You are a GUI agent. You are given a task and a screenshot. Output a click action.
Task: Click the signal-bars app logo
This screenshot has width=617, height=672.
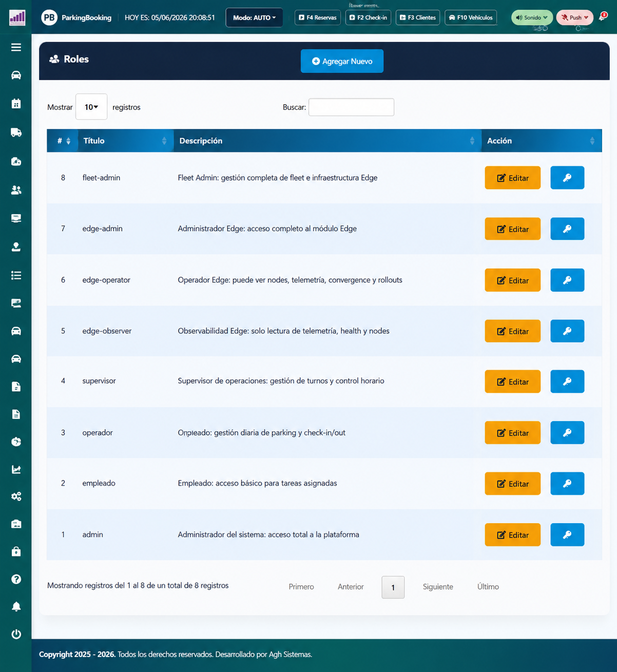tap(17, 18)
